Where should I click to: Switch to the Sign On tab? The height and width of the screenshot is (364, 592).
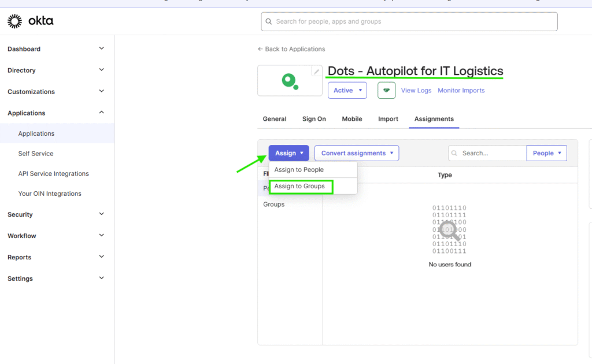pos(314,119)
